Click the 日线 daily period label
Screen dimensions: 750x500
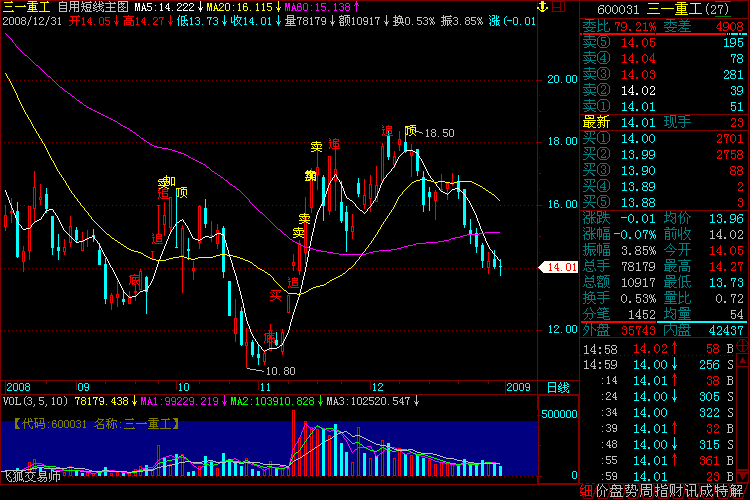coord(558,388)
